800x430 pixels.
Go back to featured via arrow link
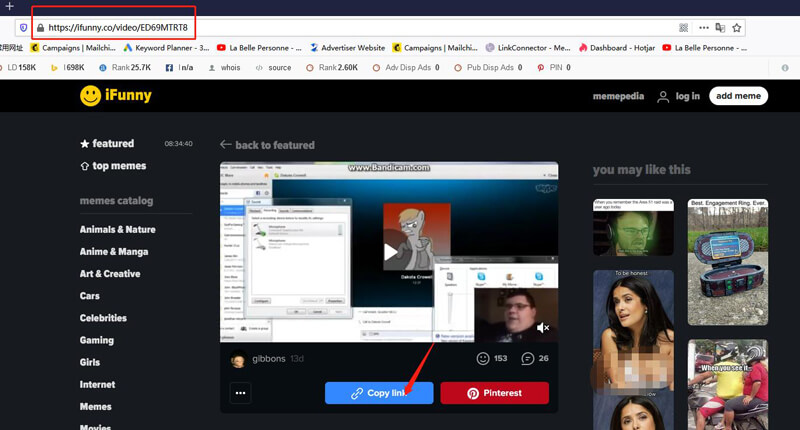coord(267,145)
